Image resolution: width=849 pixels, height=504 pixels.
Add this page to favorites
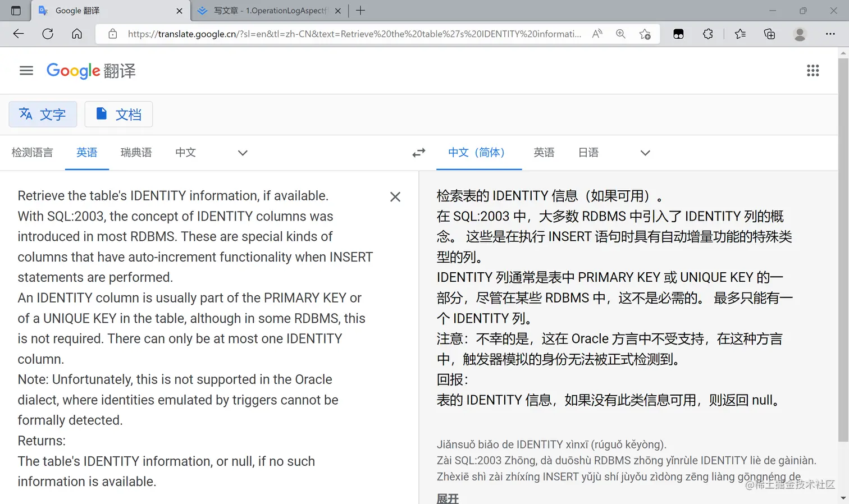coord(645,34)
